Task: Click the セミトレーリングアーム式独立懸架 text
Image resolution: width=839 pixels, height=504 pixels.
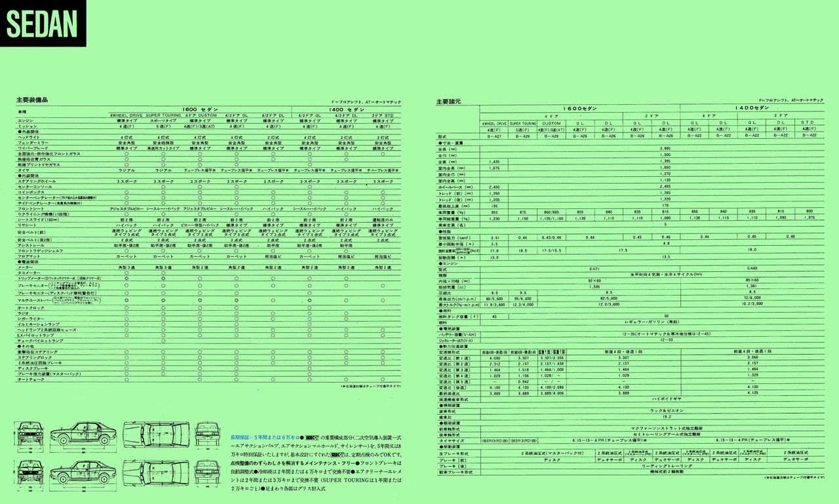Action: coord(666,435)
